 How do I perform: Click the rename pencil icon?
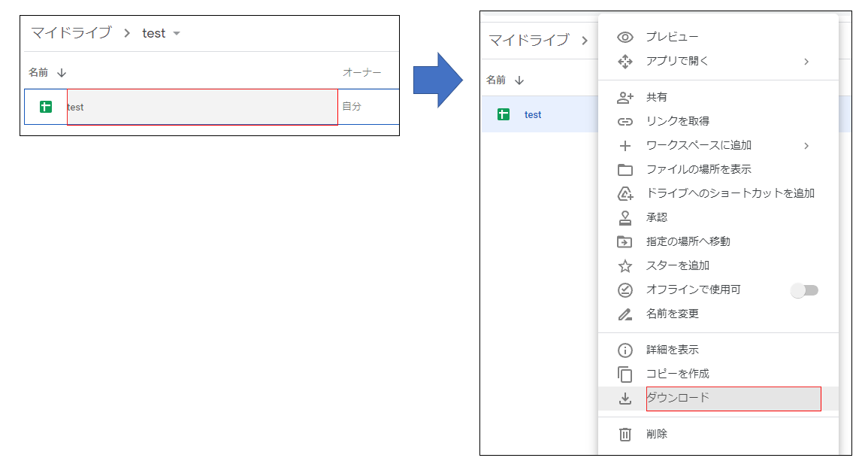(625, 314)
